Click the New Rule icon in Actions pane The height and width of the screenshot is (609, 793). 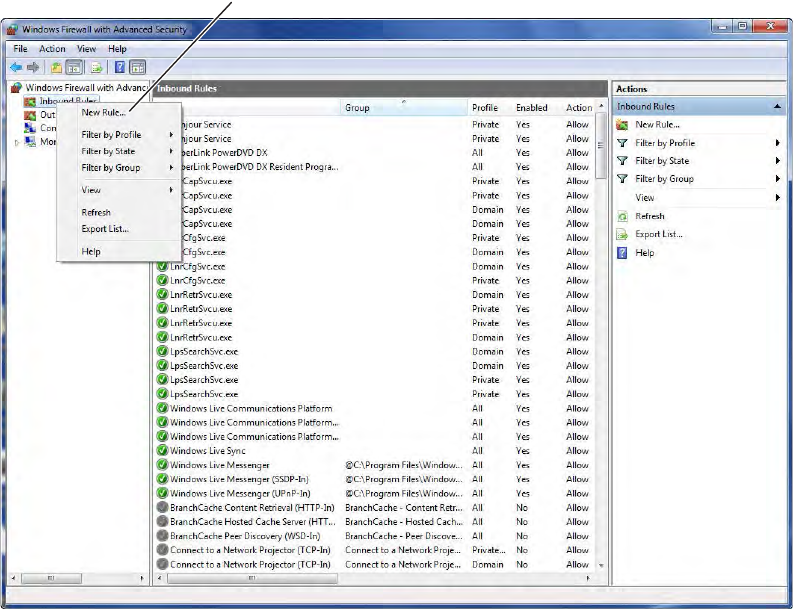622,124
